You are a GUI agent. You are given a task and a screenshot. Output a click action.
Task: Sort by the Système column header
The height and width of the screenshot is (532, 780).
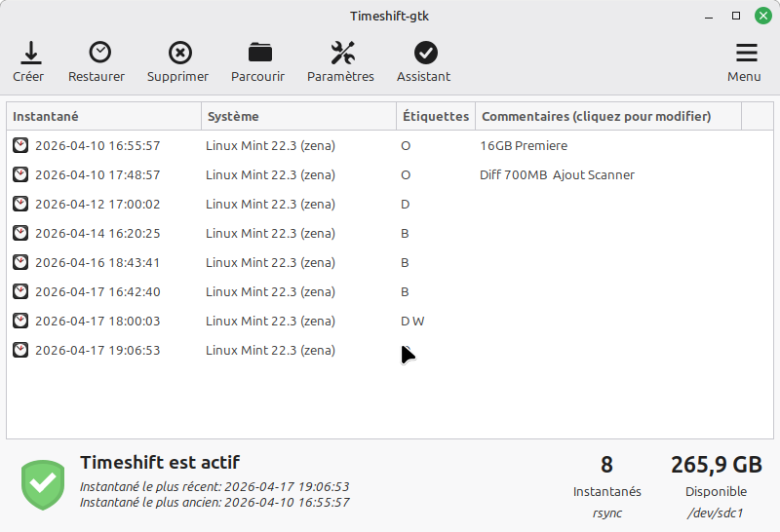[x=298, y=117]
